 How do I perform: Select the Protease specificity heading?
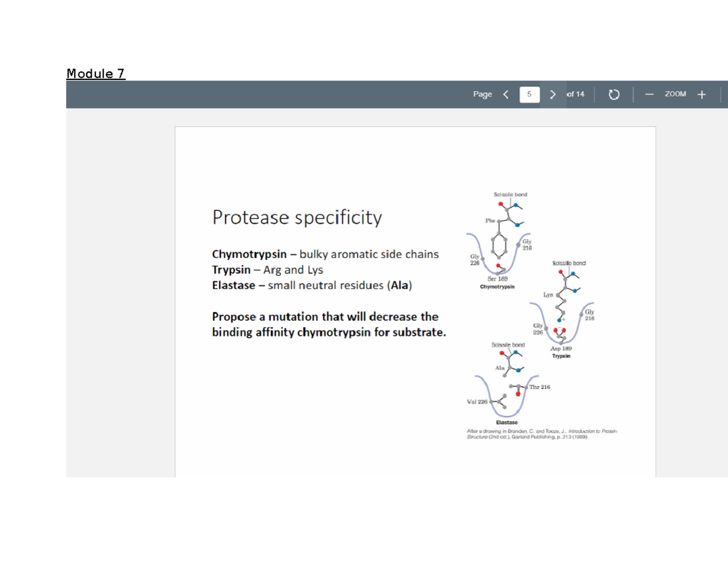coord(297,217)
